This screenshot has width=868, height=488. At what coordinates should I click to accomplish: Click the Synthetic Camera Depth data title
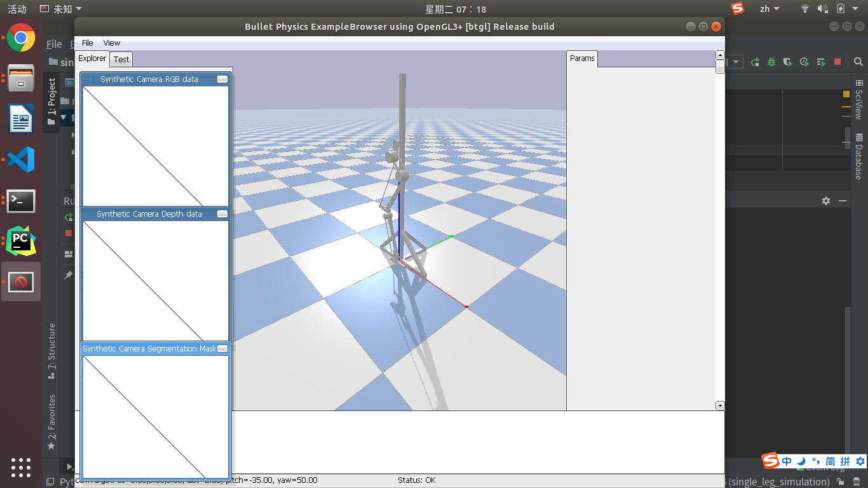pyautogui.click(x=149, y=214)
